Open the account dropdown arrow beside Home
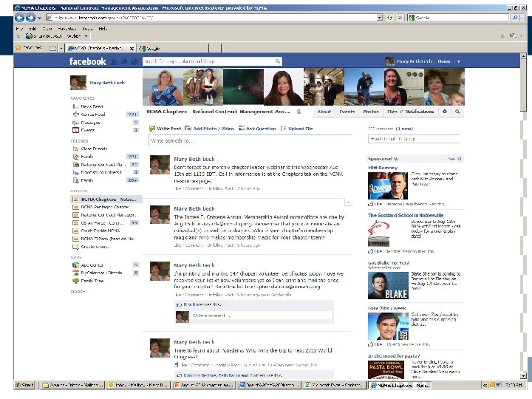 (x=459, y=62)
